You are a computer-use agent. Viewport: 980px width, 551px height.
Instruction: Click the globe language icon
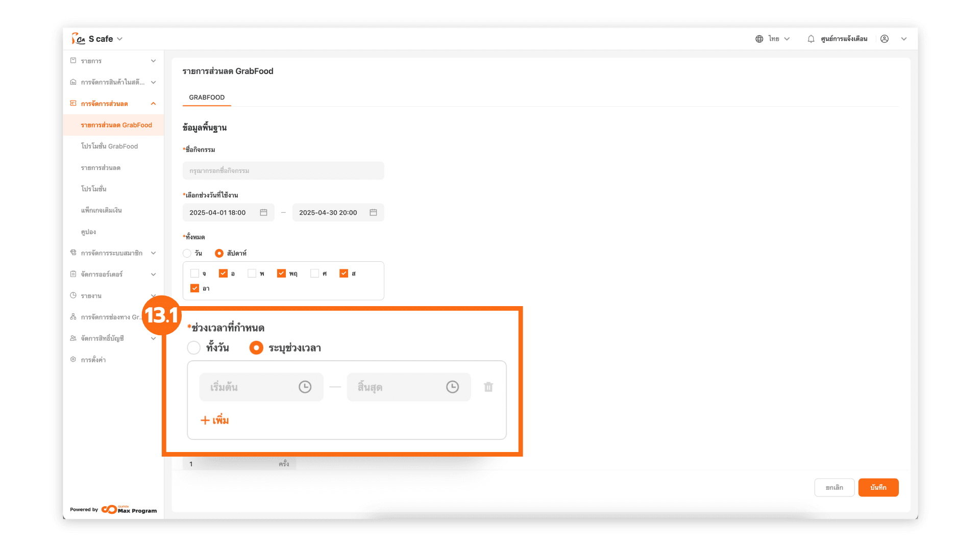point(759,39)
